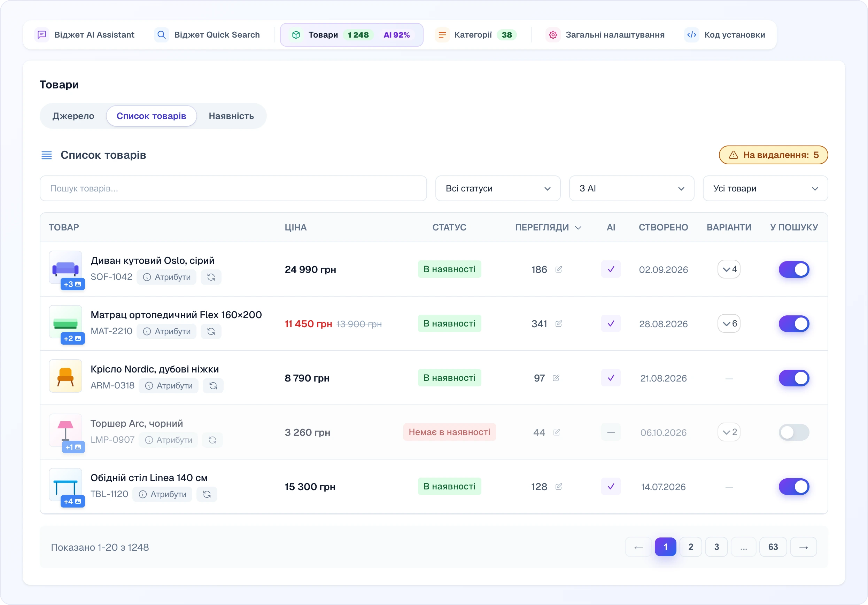Open Віджет Quick Search tab
The width and height of the screenshot is (868, 605).
[208, 35]
